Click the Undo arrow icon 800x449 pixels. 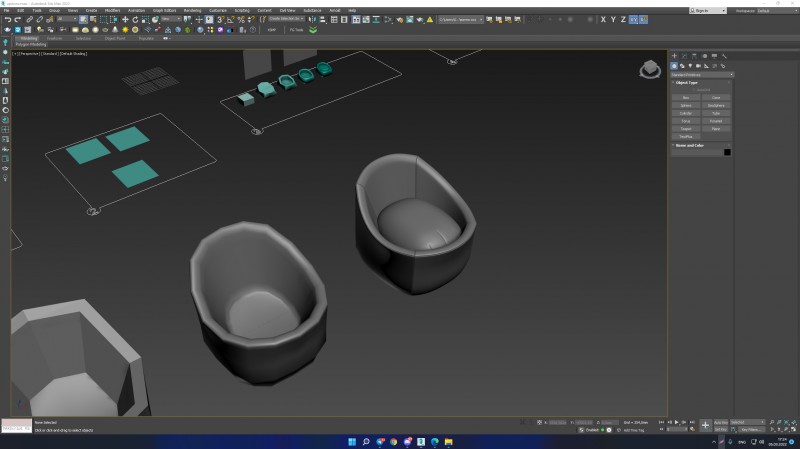(x=8, y=20)
